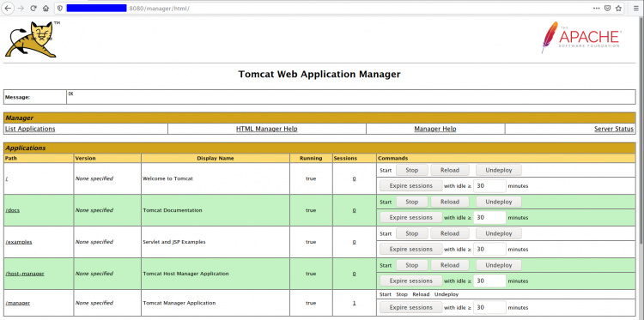Reload the /examples application
The height and width of the screenshot is (320, 644).
[450, 233]
